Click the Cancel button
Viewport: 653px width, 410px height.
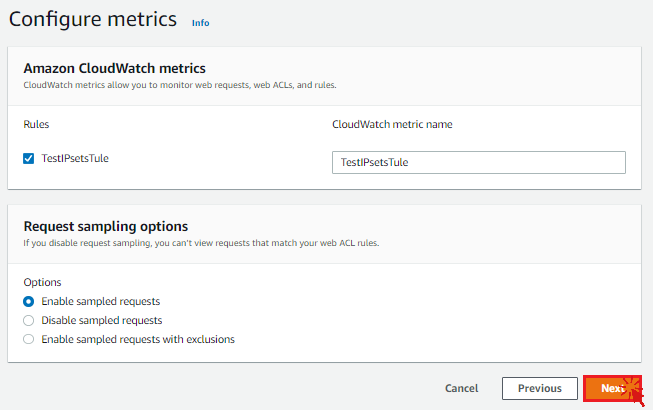[x=461, y=388]
